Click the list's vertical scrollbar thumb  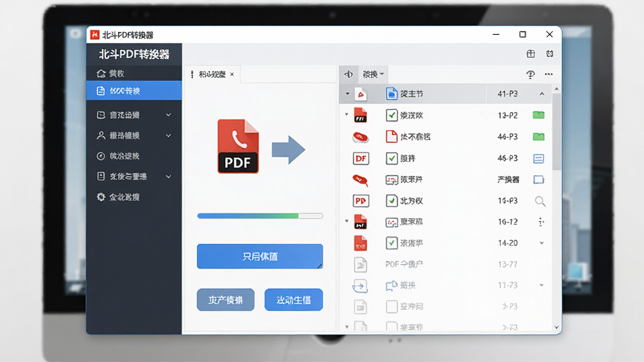(x=557, y=132)
